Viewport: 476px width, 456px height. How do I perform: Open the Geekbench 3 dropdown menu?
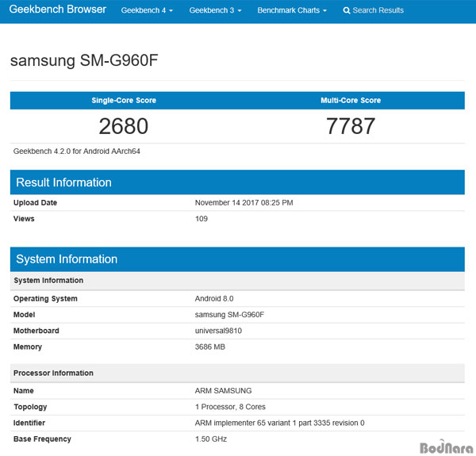coord(215,10)
